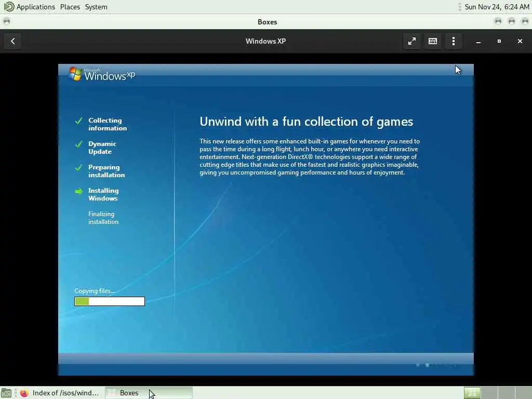Screen dimensions: 532x399
Task: Click the Dynamic Update step
Action: (102, 148)
